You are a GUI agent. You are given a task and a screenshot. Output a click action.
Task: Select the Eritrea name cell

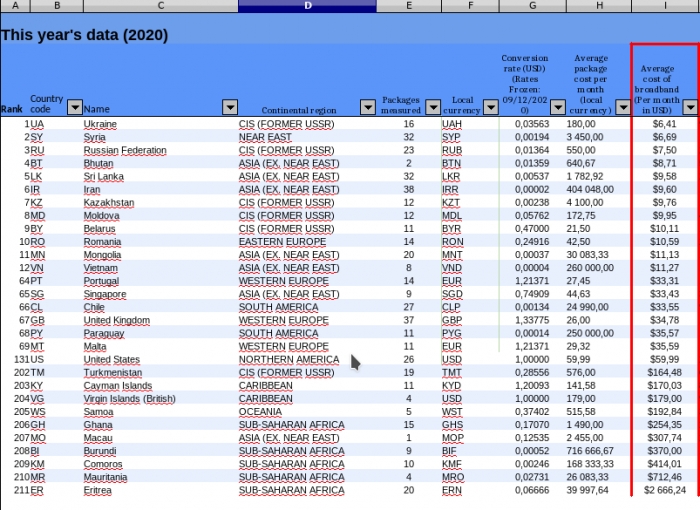pyautogui.click(x=161, y=490)
